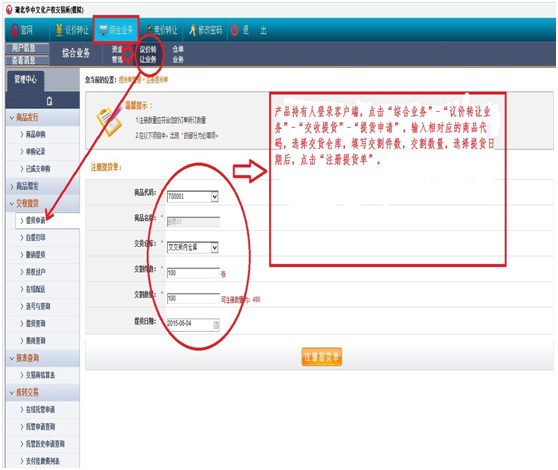Select the 综合业务 monitor icon

[103, 30]
